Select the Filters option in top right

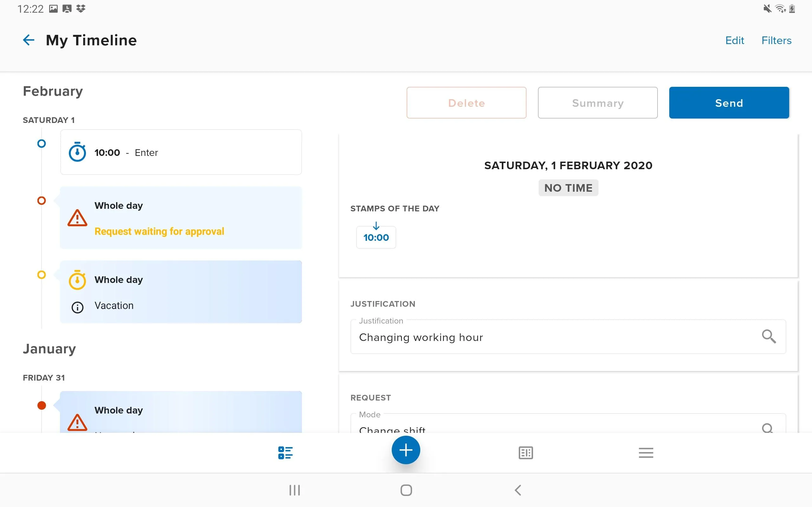pyautogui.click(x=776, y=40)
